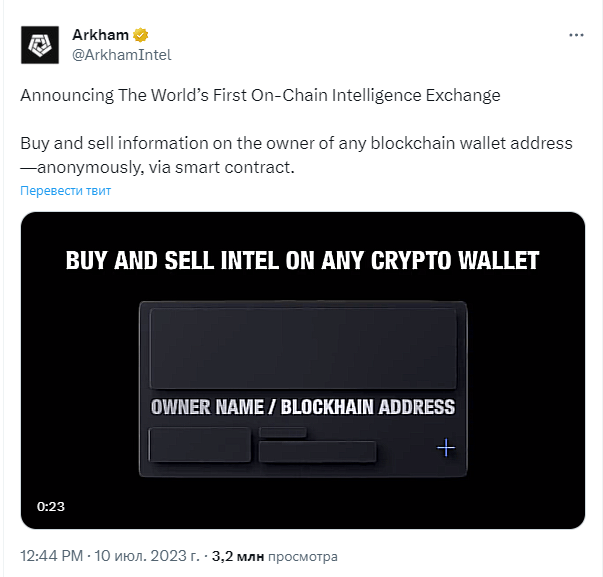Viewport: 603px width, 577px height.
Task: Open the Arkham profile avatar
Action: [x=40, y=45]
